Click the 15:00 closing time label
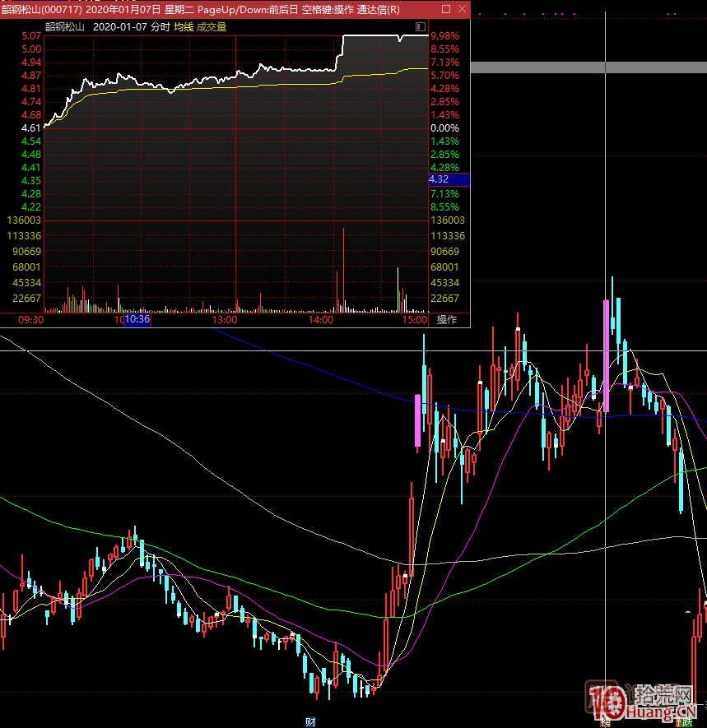This screenshot has width=707, height=728. [x=415, y=320]
